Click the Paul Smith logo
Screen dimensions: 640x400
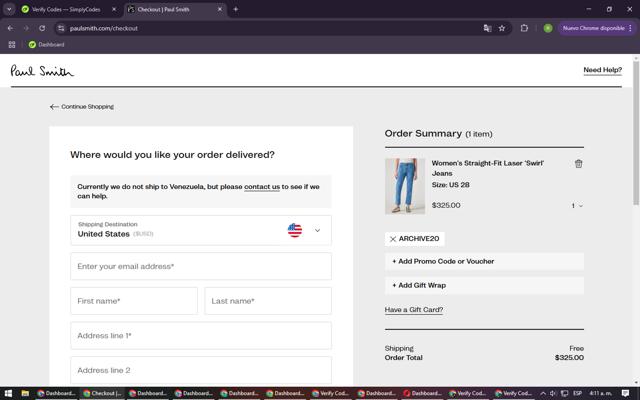click(42, 71)
